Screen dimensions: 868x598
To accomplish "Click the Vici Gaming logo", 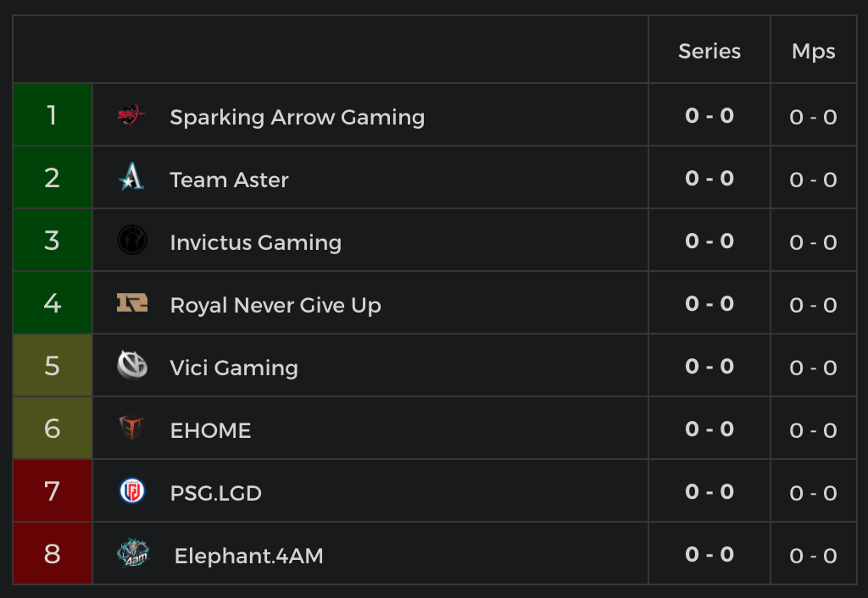I will point(132,366).
